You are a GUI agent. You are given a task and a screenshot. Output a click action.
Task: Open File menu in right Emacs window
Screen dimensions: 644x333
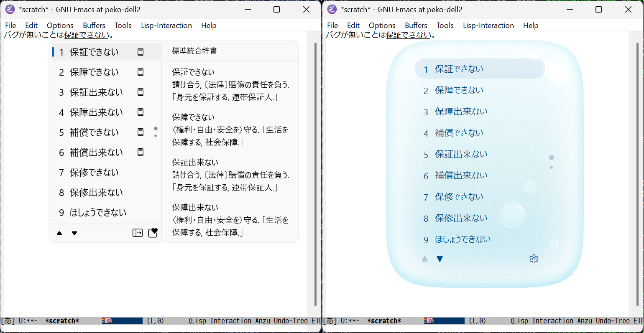pos(332,25)
